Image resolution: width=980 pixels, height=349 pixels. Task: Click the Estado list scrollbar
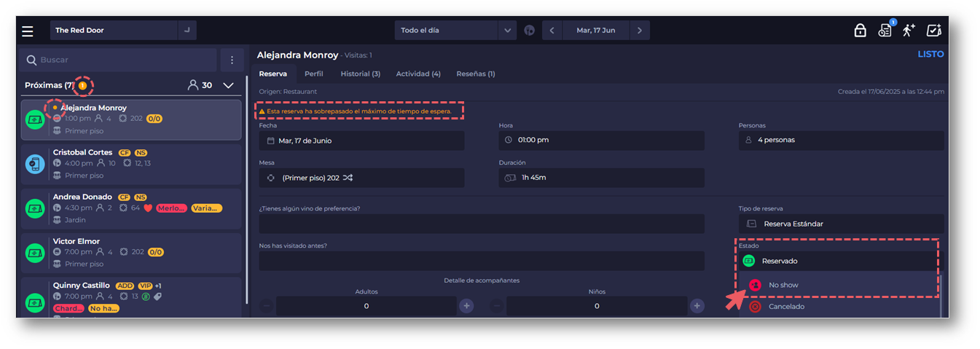click(x=941, y=295)
